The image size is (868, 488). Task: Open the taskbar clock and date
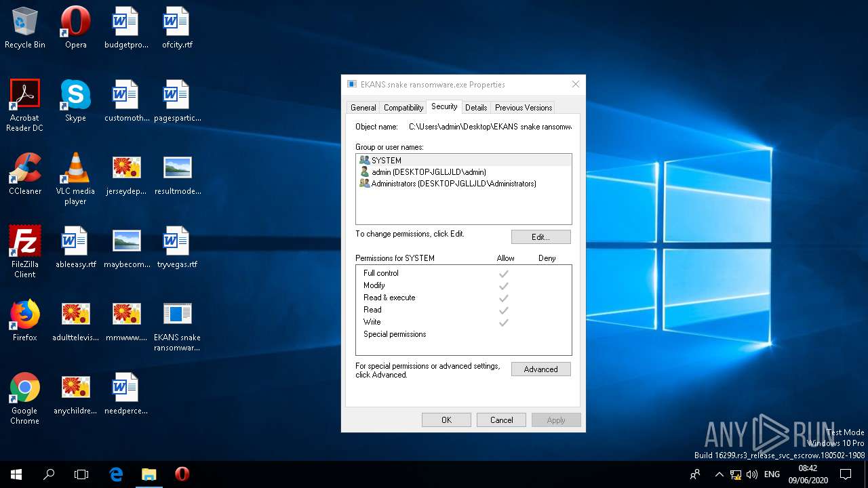[x=808, y=474]
